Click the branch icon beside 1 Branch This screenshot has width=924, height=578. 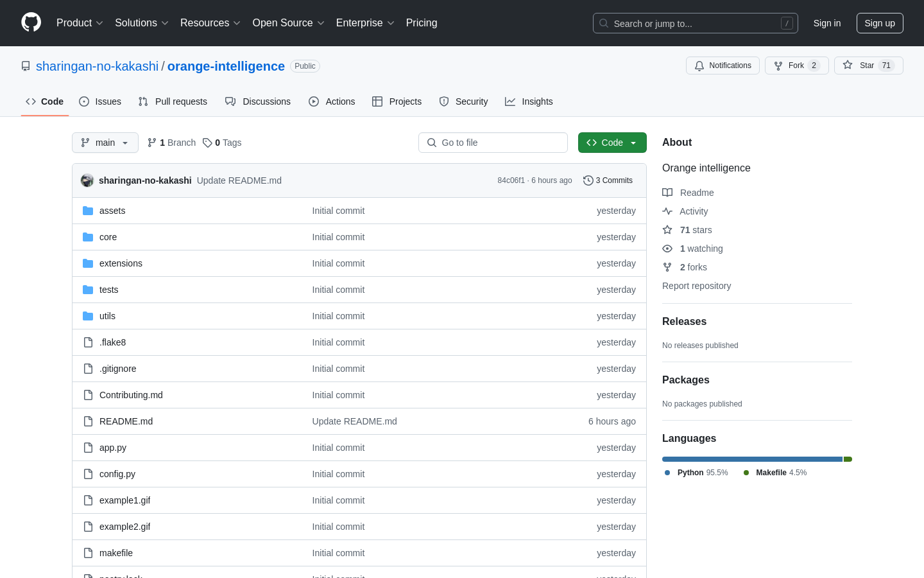152,143
